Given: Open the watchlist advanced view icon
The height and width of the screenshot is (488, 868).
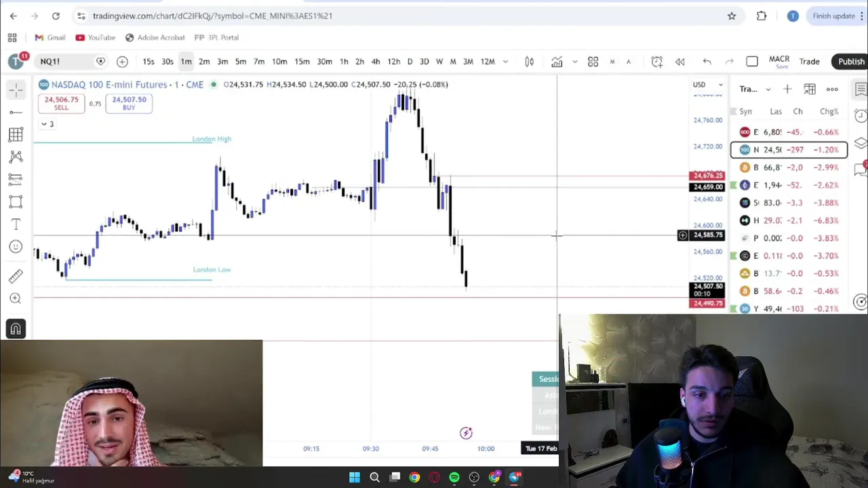Looking at the screenshot, I should [x=810, y=89].
